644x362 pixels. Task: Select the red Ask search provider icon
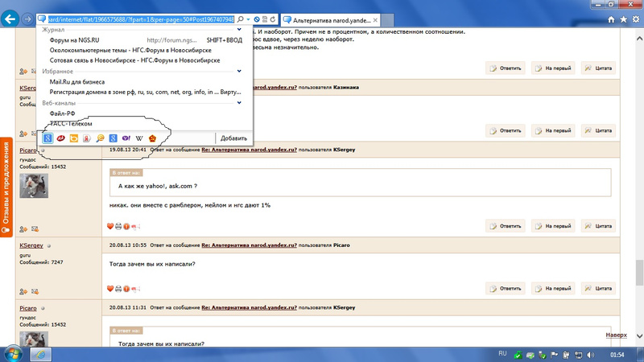(61, 138)
